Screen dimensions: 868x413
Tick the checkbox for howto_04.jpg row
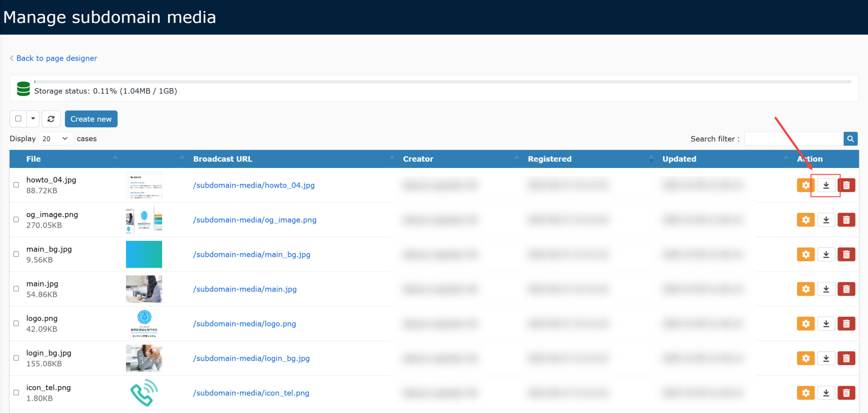[16, 185]
